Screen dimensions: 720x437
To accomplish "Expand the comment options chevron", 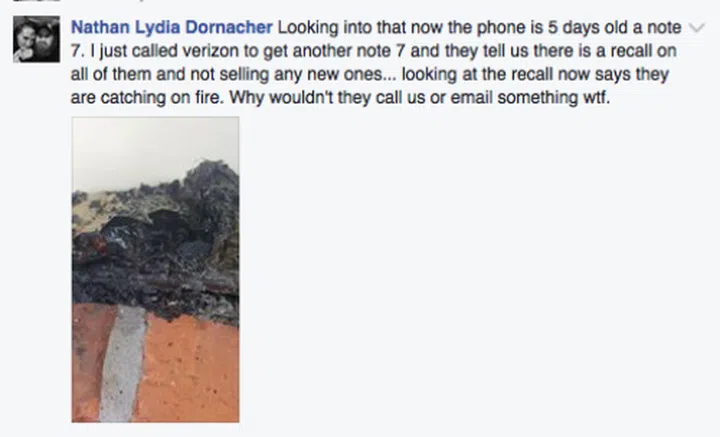I will coord(697,28).
